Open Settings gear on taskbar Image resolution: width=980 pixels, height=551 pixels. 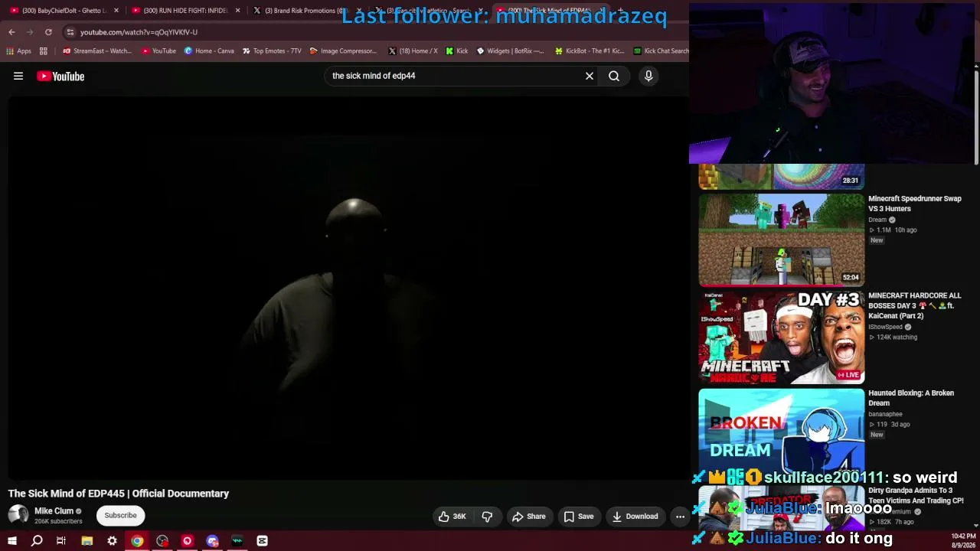point(112,541)
